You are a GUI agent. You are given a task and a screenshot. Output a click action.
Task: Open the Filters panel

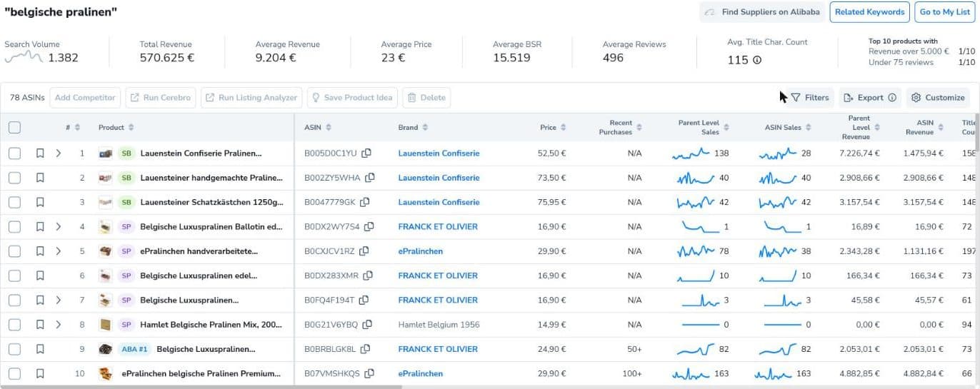[x=809, y=98]
